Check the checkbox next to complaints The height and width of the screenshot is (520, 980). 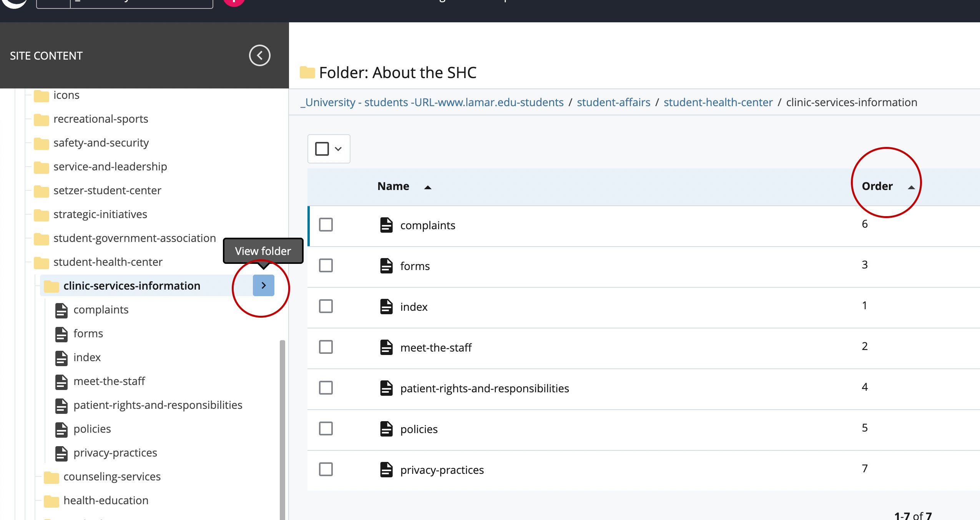pyautogui.click(x=326, y=225)
